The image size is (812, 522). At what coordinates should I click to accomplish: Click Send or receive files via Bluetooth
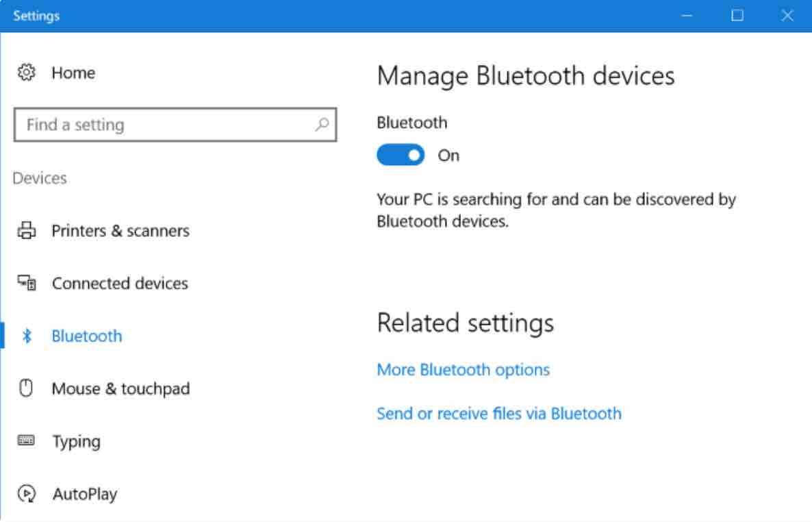point(498,413)
